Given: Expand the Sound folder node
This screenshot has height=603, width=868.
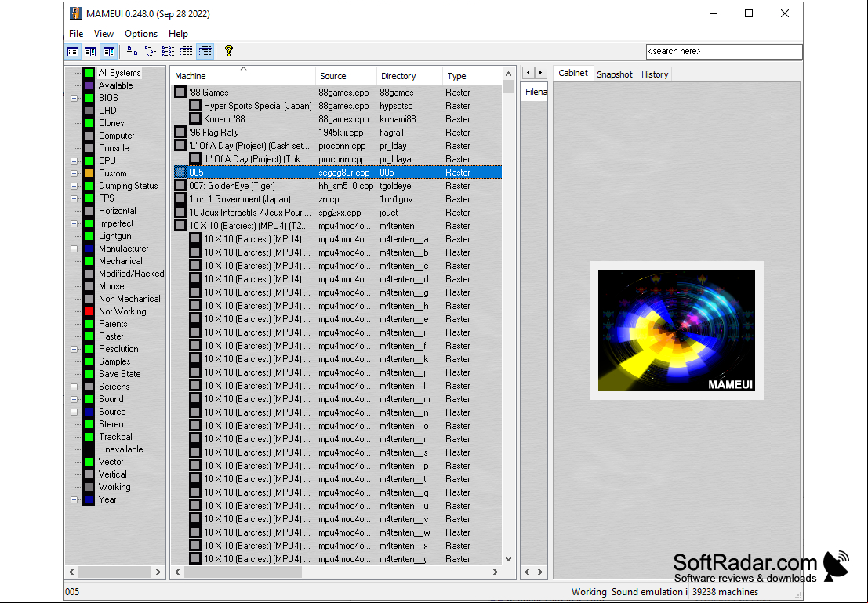Looking at the screenshot, I should pyautogui.click(x=74, y=399).
